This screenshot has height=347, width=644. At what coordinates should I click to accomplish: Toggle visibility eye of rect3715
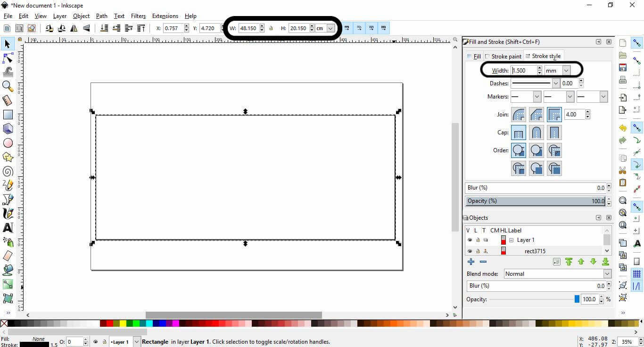click(x=470, y=251)
